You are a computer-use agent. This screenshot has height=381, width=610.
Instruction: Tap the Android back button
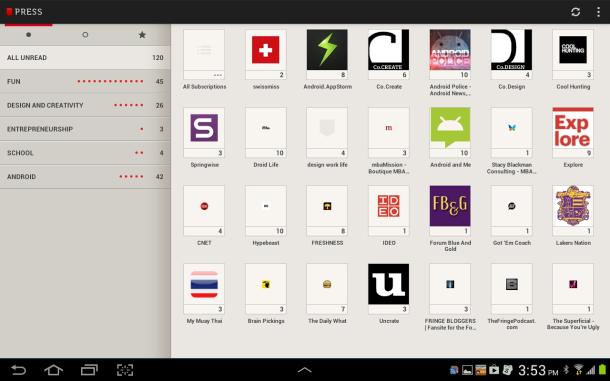point(18,370)
